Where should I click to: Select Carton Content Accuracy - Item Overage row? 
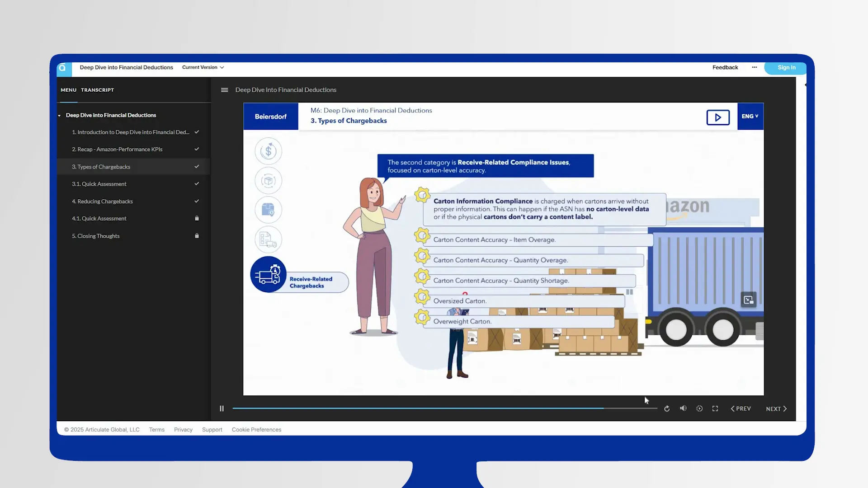coord(538,240)
